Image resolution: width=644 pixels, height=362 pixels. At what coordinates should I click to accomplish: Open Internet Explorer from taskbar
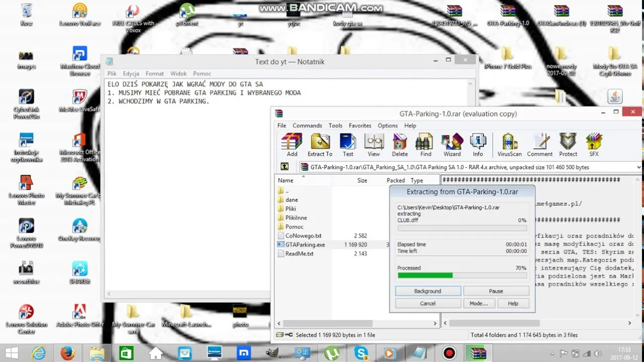click(x=38, y=353)
